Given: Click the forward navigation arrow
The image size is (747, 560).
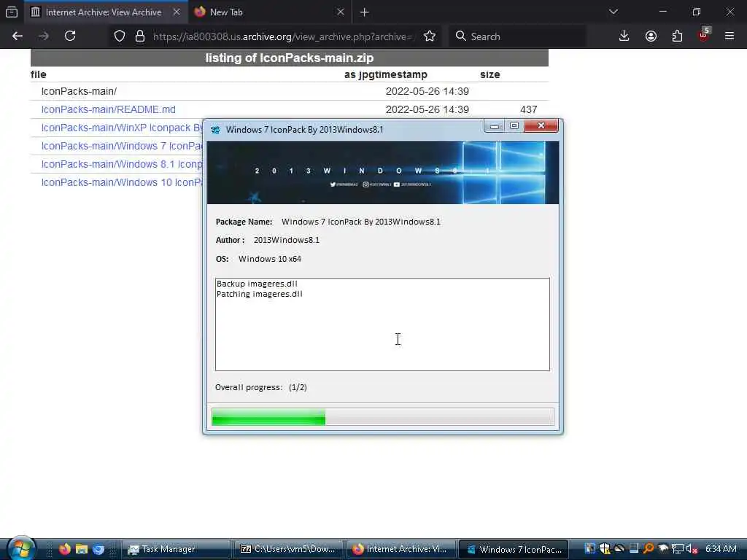Looking at the screenshot, I should (43, 36).
